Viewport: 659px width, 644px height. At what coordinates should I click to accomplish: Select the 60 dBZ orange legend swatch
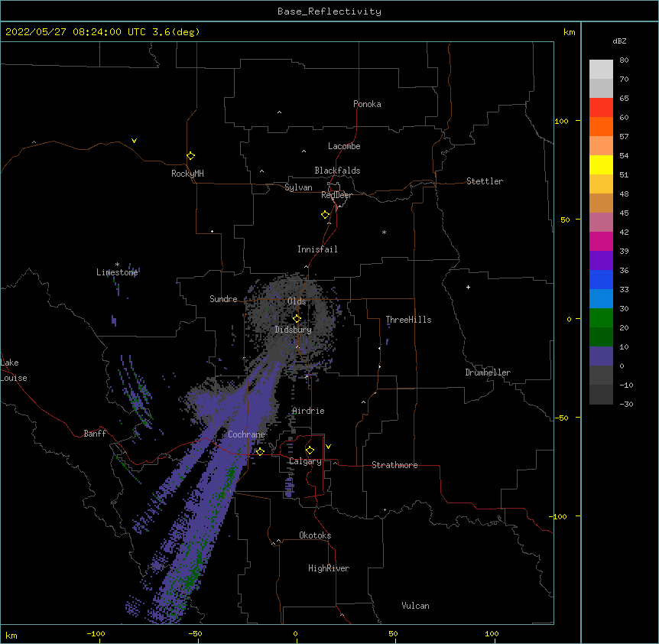(601, 126)
